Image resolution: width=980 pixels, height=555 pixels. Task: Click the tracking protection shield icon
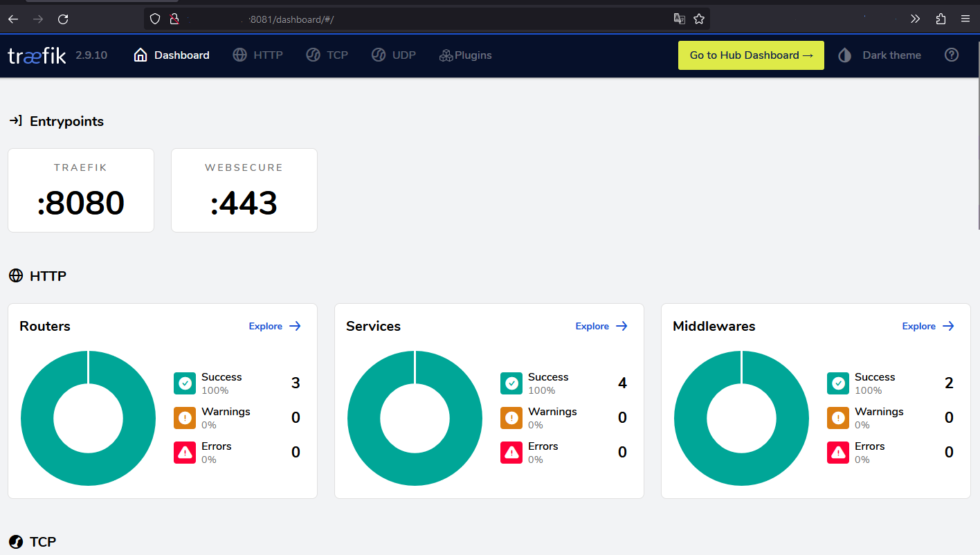[x=154, y=19]
